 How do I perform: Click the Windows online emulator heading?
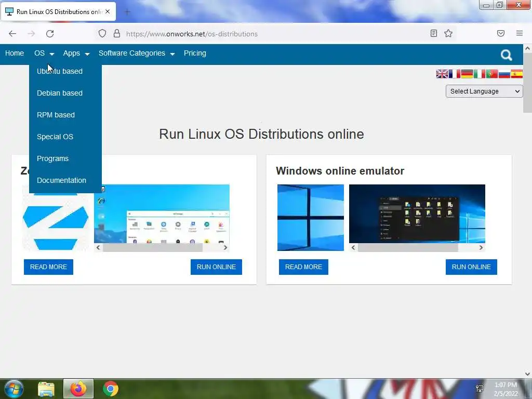[340, 171]
